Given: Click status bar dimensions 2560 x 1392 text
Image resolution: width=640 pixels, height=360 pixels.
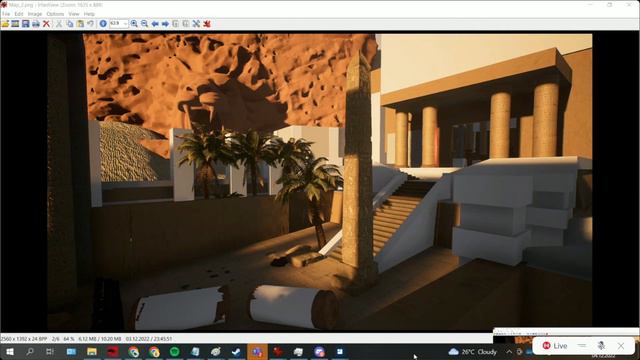Looking at the screenshot, I should (24, 339).
